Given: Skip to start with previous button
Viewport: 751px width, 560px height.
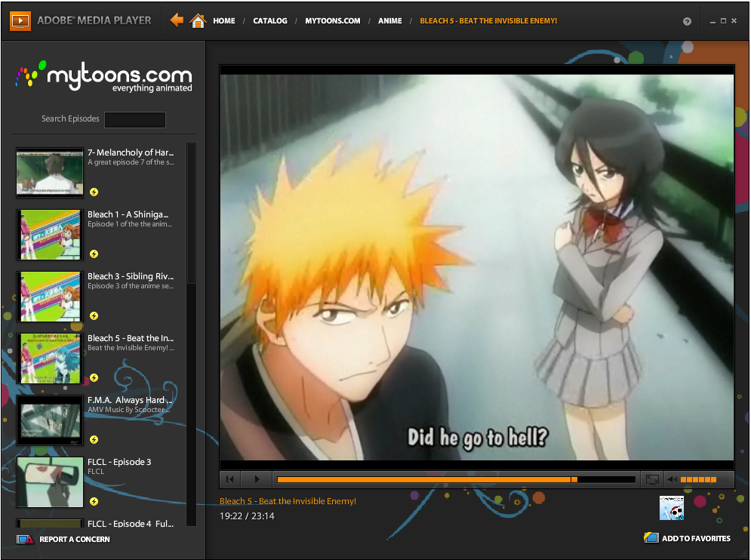Looking at the screenshot, I should point(230,479).
